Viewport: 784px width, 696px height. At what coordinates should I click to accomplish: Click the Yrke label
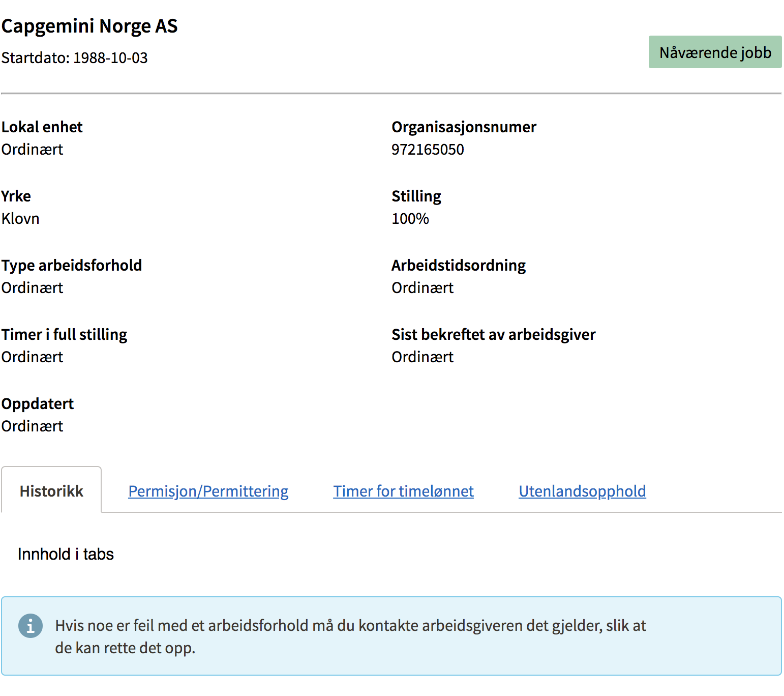[x=16, y=196]
